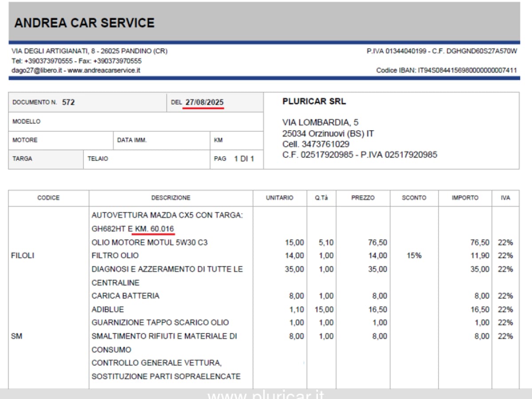Click the Cell. 3473761029 phone number
Screen dimensions: 532x399
tap(316, 144)
